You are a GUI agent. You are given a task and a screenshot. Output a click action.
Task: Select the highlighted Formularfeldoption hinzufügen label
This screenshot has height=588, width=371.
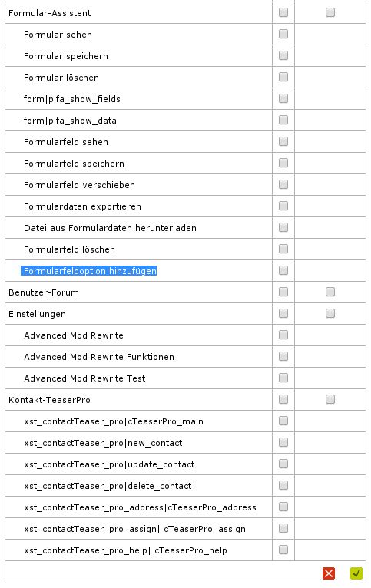pyautogui.click(x=89, y=271)
